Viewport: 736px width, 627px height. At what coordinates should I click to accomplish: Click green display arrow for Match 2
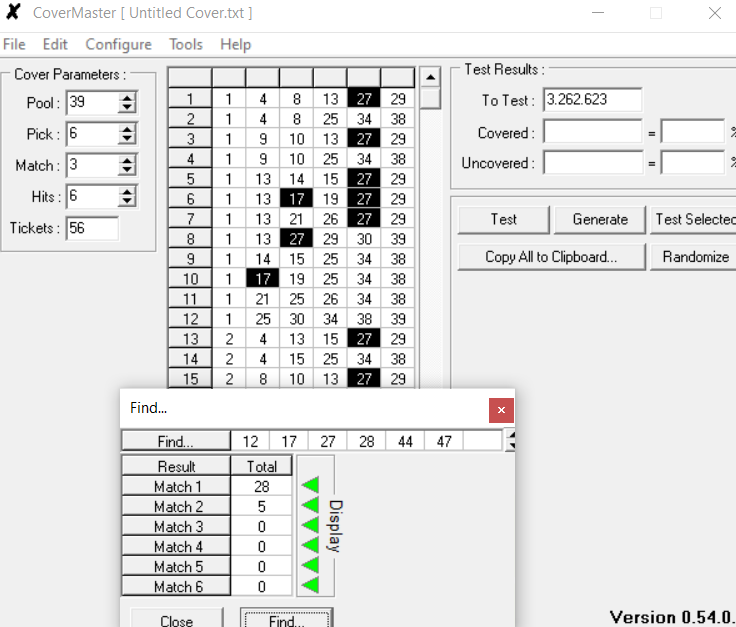tap(310, 505)
